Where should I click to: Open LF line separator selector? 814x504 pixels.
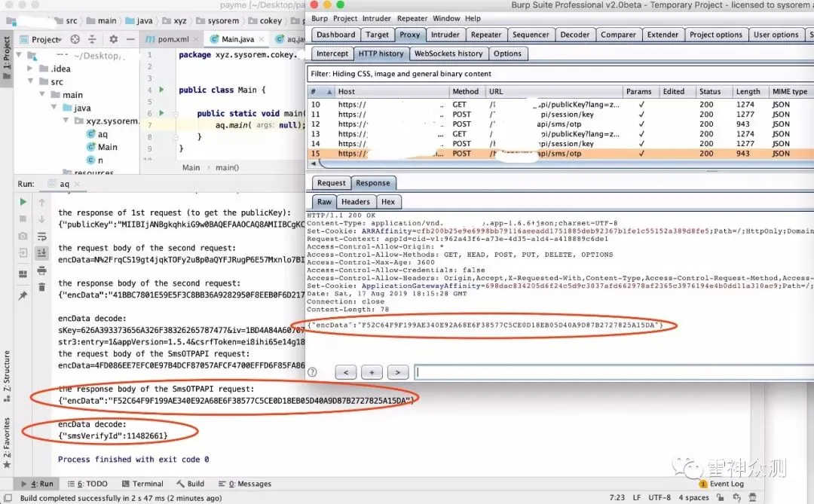tap(636, 497)
